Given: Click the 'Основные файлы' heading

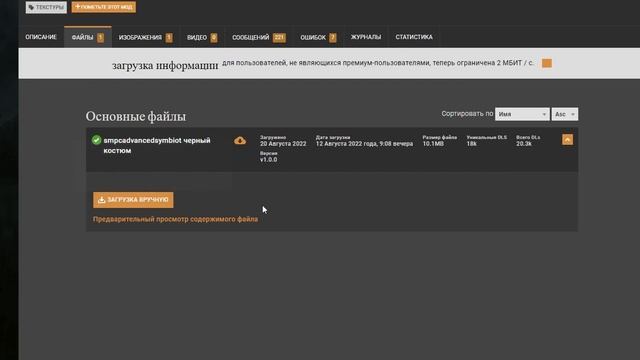Looking at the screenshot, I should (x=136, y=116).
